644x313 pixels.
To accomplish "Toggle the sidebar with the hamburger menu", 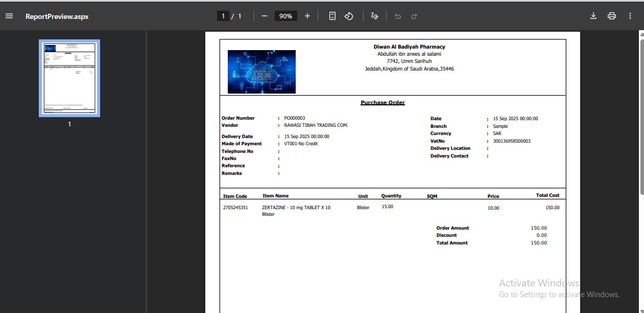I will (x=9, y=16).
